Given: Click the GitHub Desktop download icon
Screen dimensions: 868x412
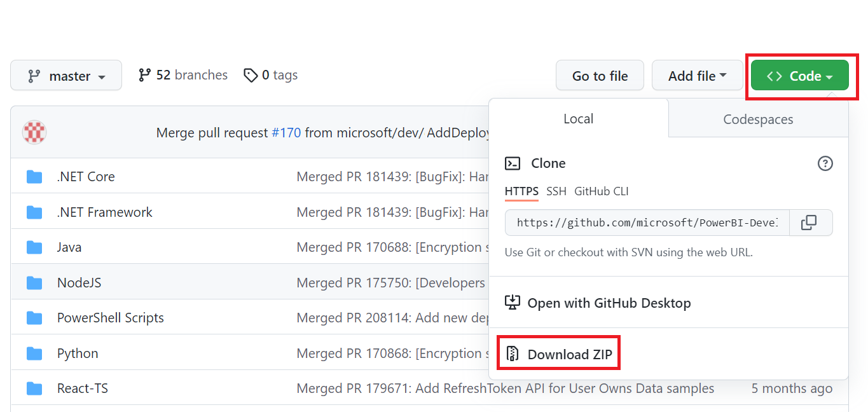Looking at the screenshot, I should [x=512, y=303].
